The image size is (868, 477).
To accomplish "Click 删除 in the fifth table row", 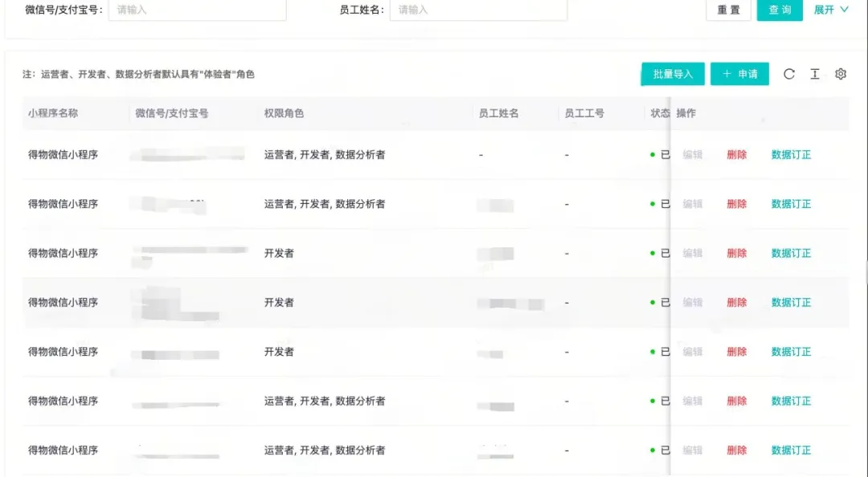I will [736, 352].
